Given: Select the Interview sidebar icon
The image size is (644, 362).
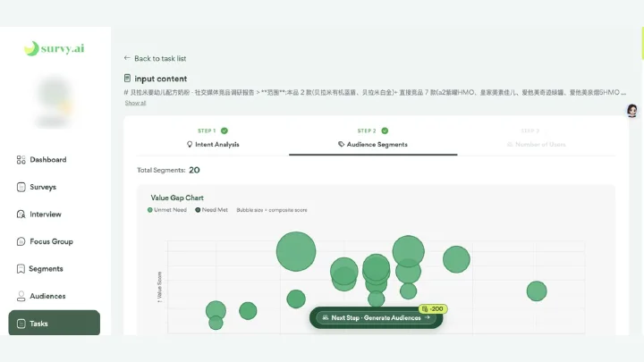Looking at the screenshot, I should pyautogui.click(x=21, y=215).
